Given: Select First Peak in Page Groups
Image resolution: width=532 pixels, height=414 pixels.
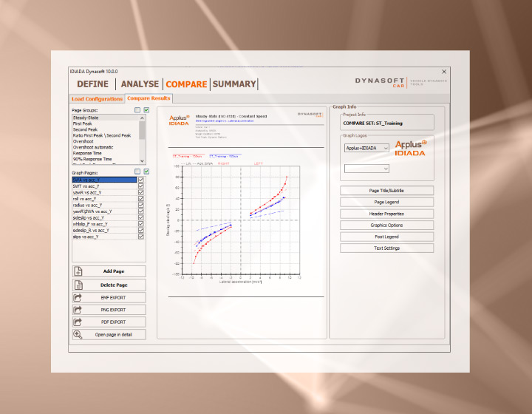Looking at the screenshot, I should click(x=106, y=123).
